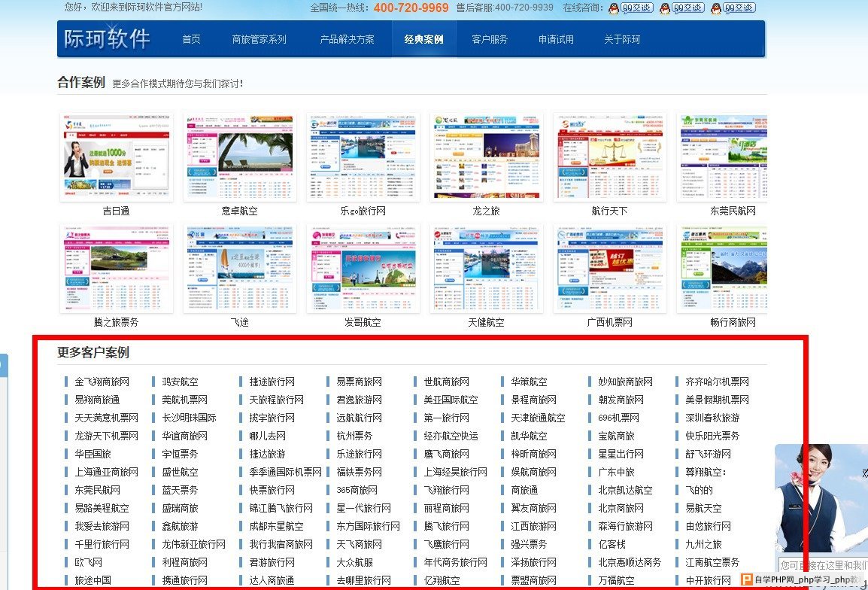Viewport: 868px width, 590px height.
Task: Open the 妙知旅商旅网 customer link
Action: 626,382
